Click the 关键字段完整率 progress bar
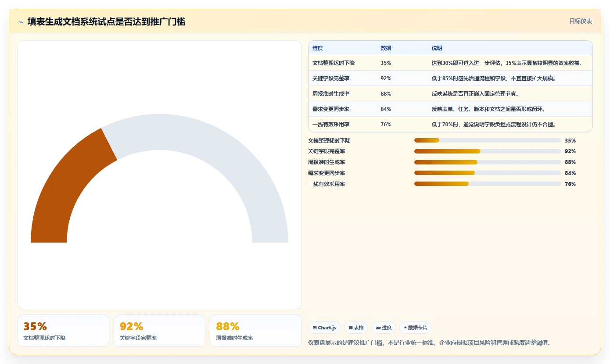610x364 pixels. point(488,151)
